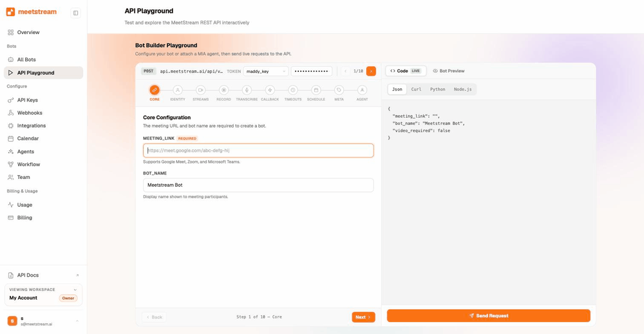This screenshot has width=644, height=334.
Task: Click the REQUIRED badge
Action: click(x=187, y=139)
